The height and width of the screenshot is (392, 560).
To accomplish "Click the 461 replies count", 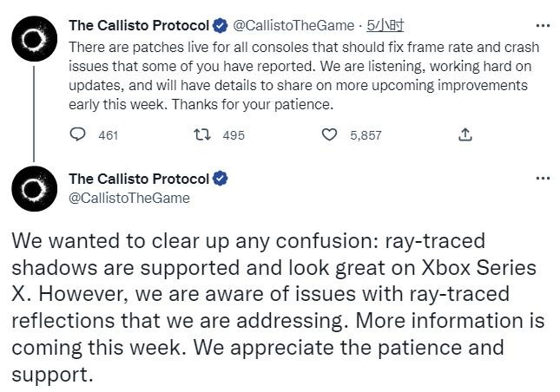I will coord(109,135).
